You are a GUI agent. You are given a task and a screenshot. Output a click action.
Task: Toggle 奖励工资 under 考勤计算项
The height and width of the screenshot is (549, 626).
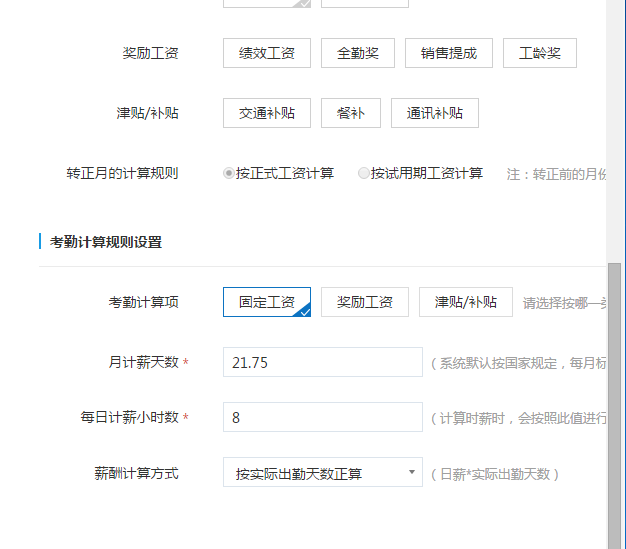[x=365, y=302]
